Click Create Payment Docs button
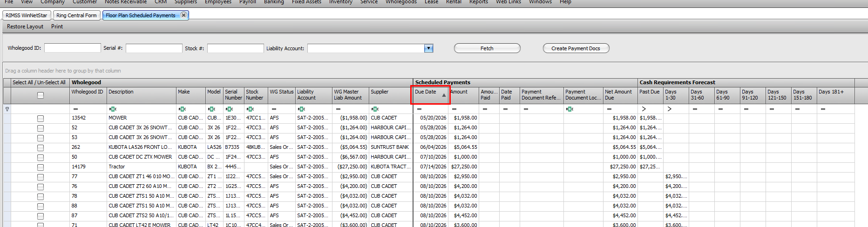This screenshot has width=868, height=227. click(x=576, y=48)
